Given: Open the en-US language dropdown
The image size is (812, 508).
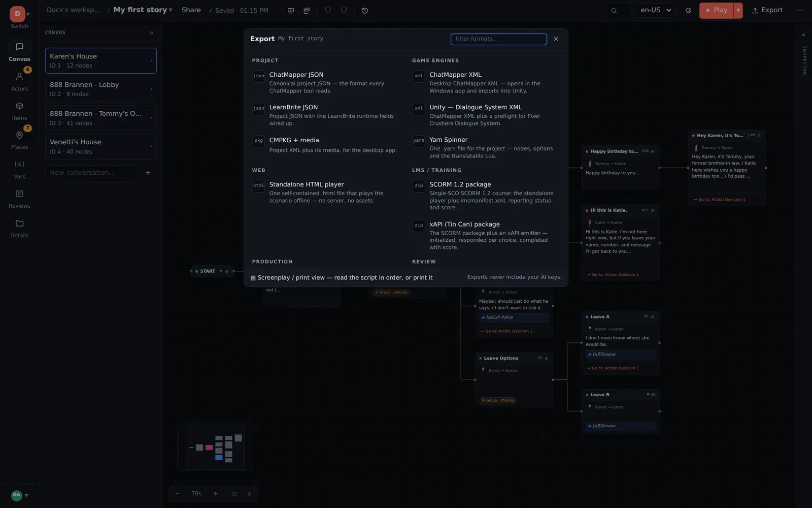Looking at the screenshot, I should click(654, 10).
